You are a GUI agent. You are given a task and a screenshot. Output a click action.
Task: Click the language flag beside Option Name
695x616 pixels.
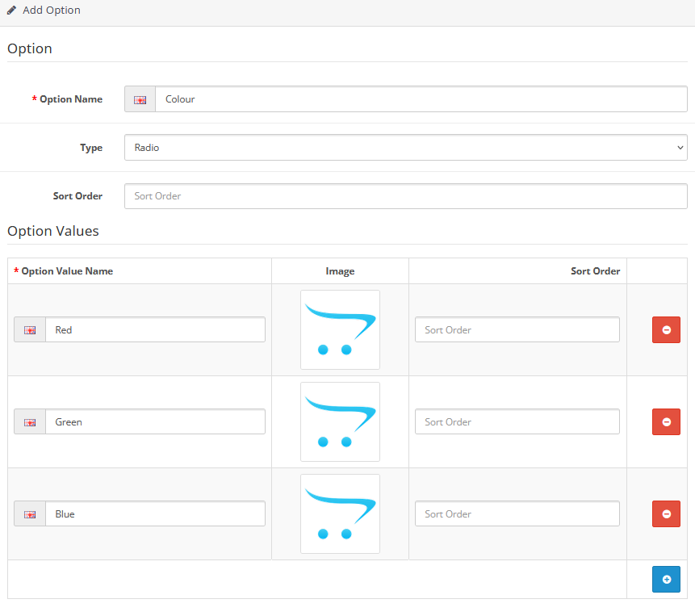(140, 99)
